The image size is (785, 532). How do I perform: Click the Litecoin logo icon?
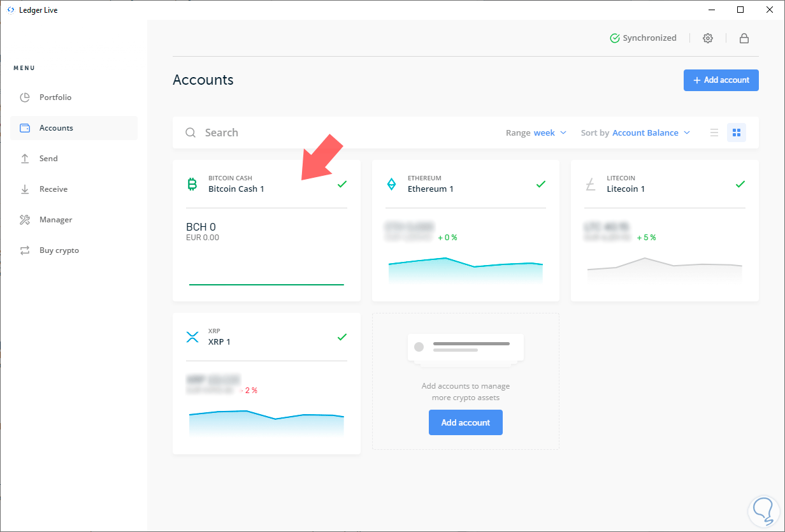591,184
